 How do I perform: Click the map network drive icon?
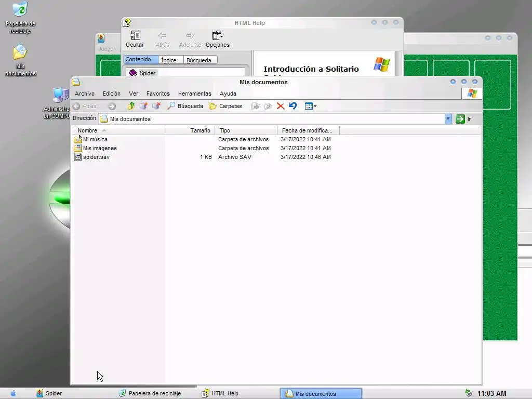[x=143, y=106]
